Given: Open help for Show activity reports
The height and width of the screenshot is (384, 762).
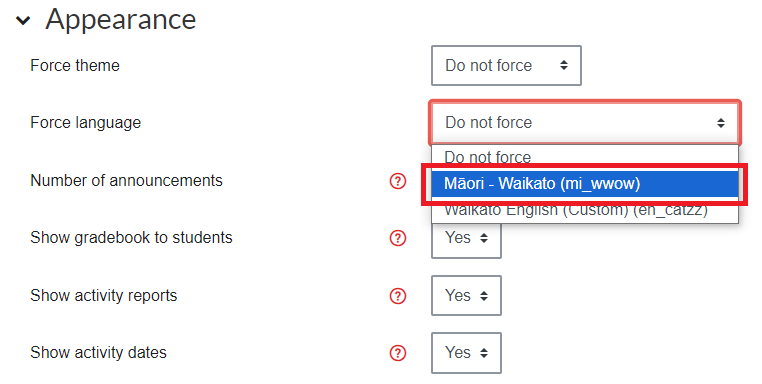Looking at the screenshot, I should pyautogui.click(x=398, y=296).
